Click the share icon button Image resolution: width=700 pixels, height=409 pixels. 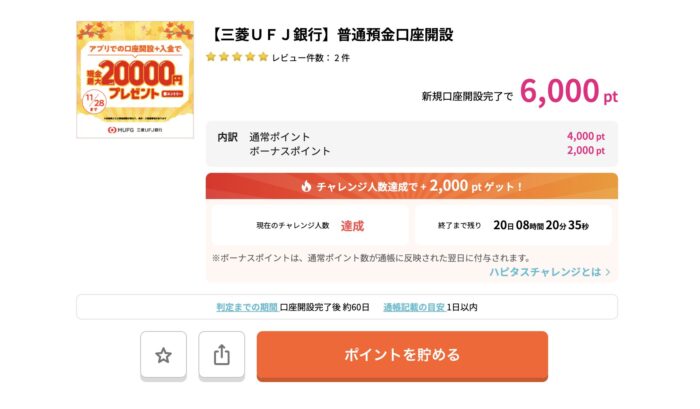[222, 355]
